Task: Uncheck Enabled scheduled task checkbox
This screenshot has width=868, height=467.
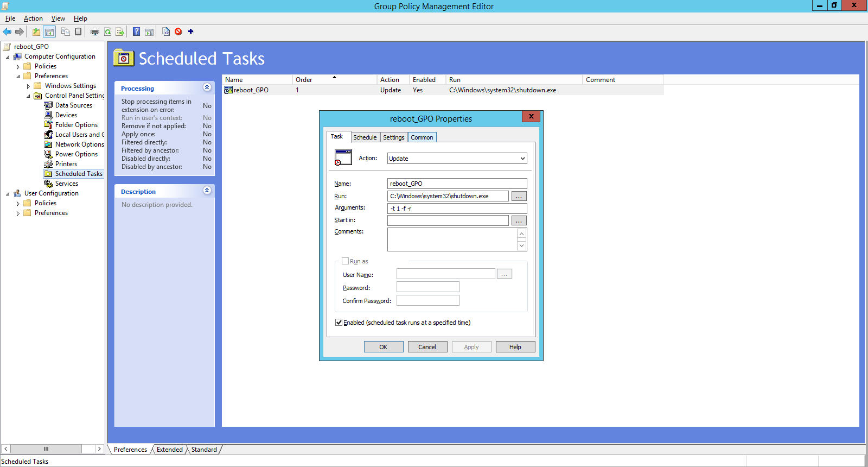Action: pyautogui.click(x=339, y=323)
